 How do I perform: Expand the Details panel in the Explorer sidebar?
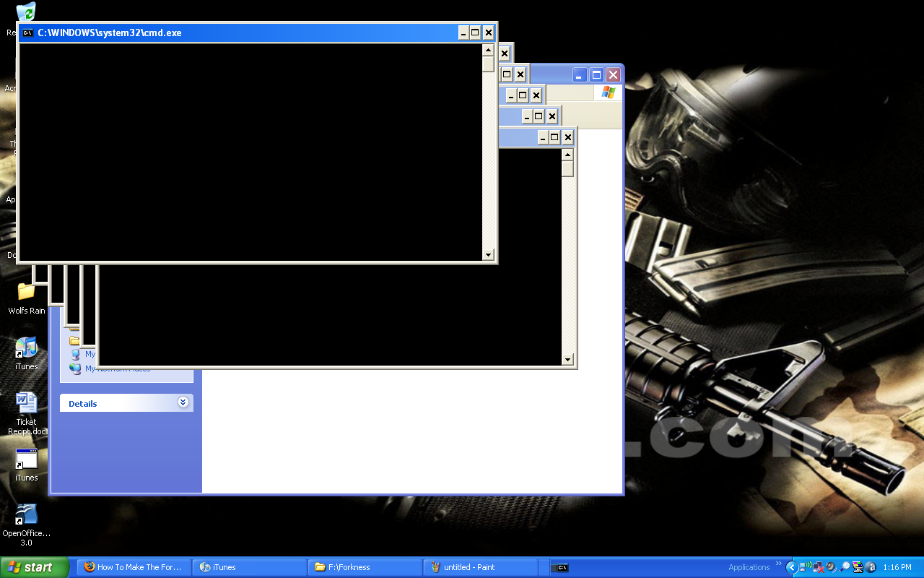pos(183,402)
